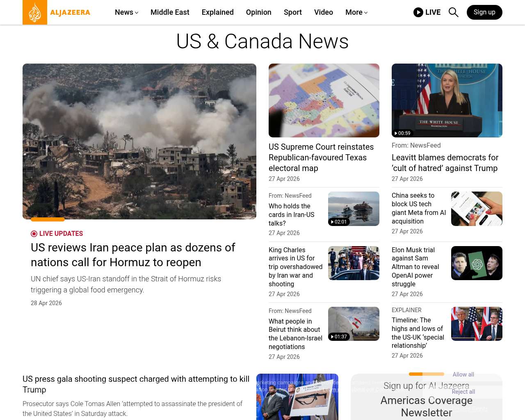
Task: Expand the More dropdown menu
Action: (356, 12)
